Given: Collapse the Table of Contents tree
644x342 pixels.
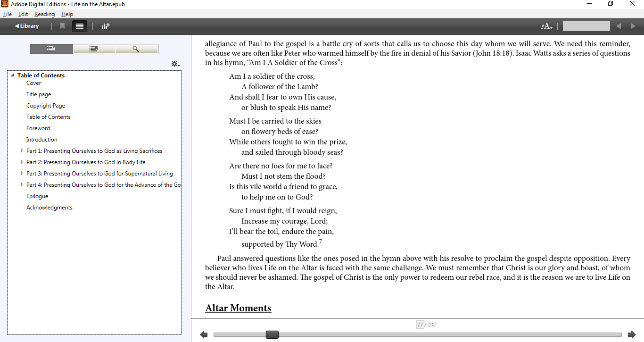Looking at the screenshot, I should pos(13,75).
